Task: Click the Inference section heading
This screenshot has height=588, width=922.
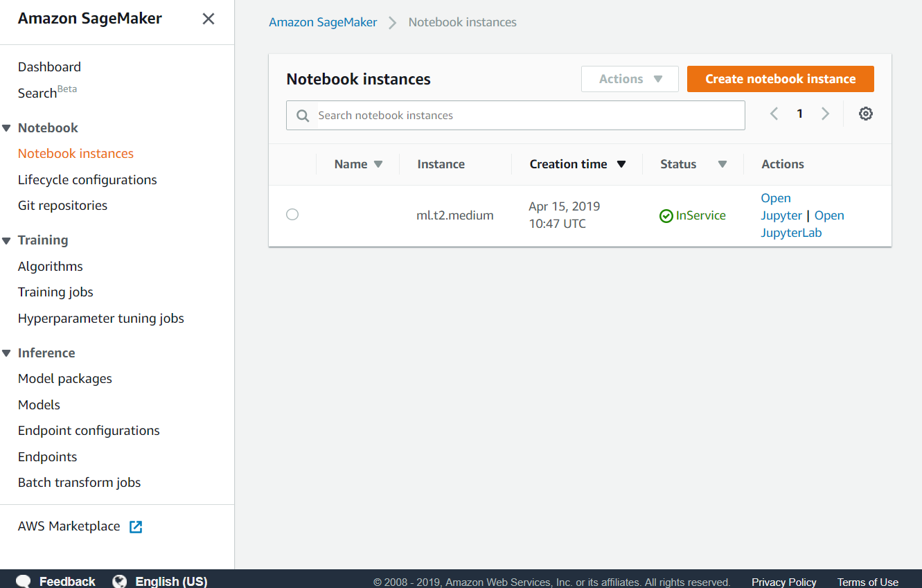Action: (x=46, y=353)
